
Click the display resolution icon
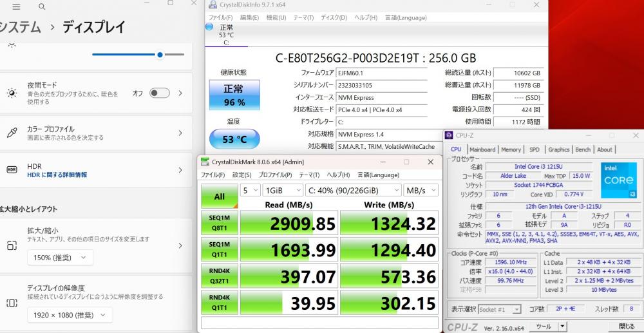coord(12,303)
